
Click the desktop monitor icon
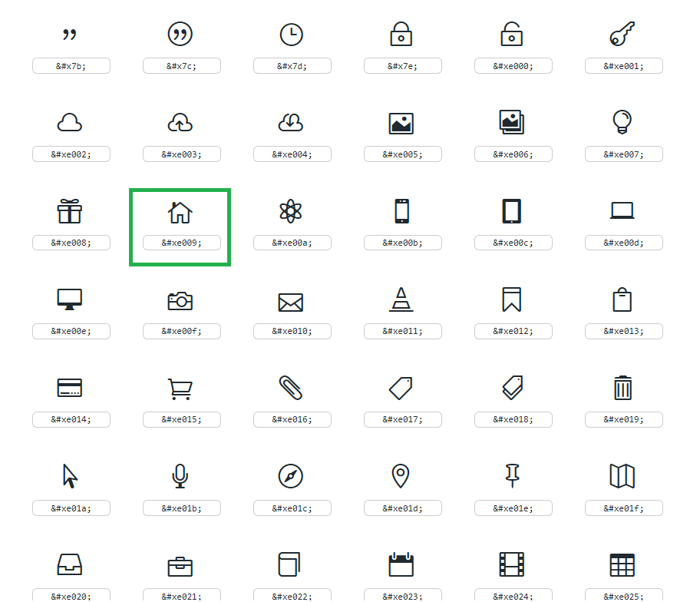[70, 299]
